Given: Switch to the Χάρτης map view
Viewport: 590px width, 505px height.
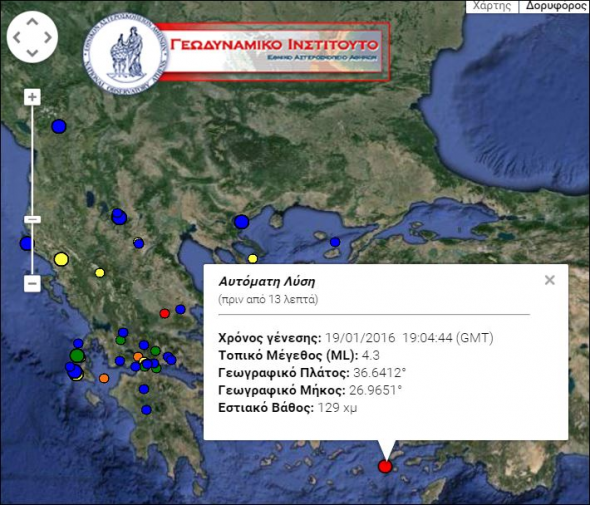Looking at the screenshot, I should [x=492, y=6].
